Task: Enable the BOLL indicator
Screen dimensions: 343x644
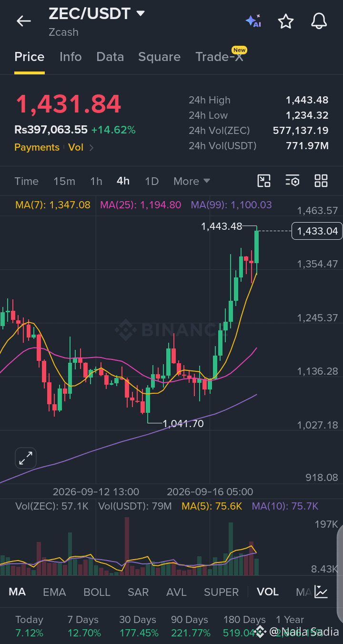Action: [x=97, y=592]
